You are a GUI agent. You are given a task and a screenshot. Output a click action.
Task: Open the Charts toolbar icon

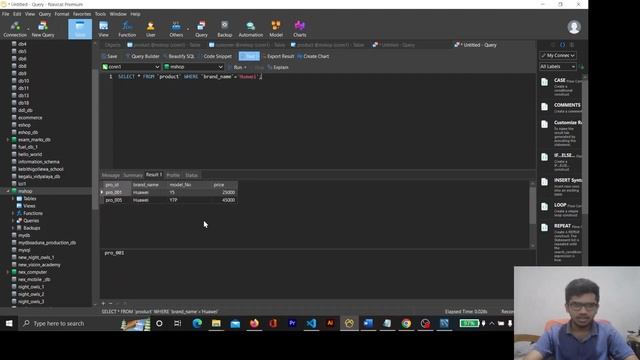tap(300, 29)
